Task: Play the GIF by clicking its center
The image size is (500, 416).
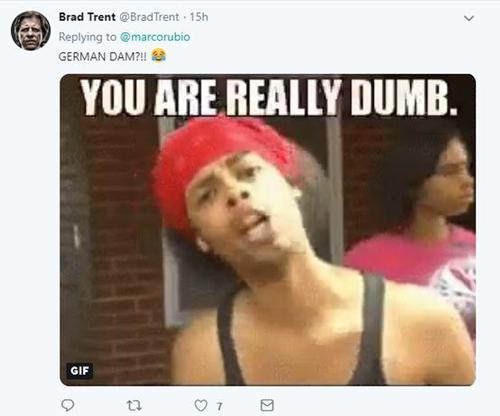Action: pos(268,230)
